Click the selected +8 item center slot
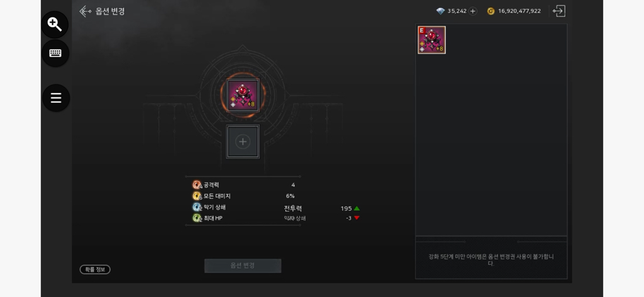Screen dimensions: 644x297 coord(243,95)
